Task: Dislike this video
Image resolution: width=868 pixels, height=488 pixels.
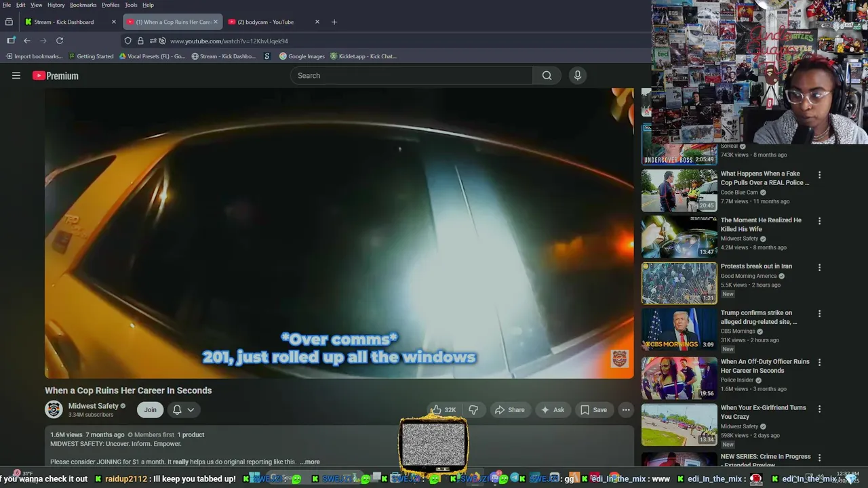Action: [x=473, y=409]
